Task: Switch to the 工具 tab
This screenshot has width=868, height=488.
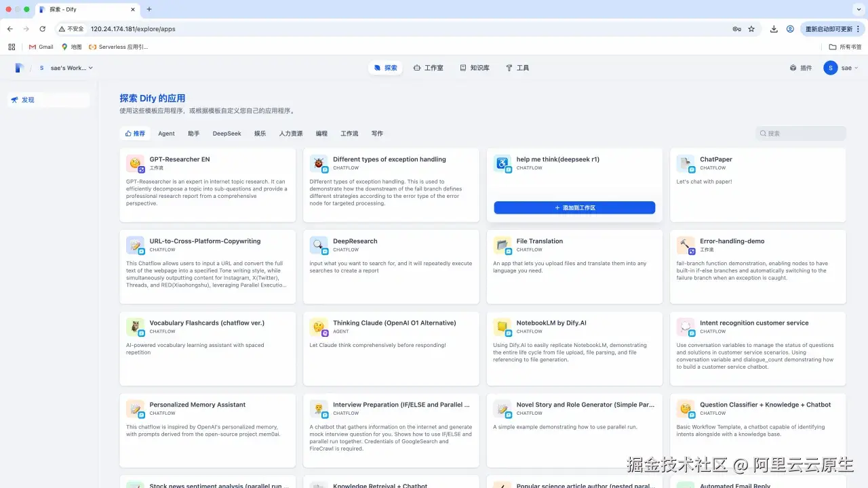Action: [x=517, y=68]
